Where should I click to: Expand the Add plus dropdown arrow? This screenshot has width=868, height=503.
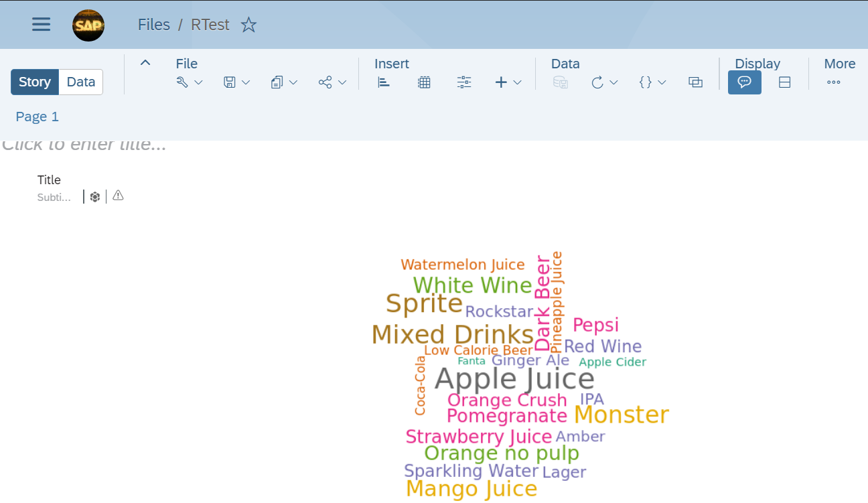[x=517, y=82]
